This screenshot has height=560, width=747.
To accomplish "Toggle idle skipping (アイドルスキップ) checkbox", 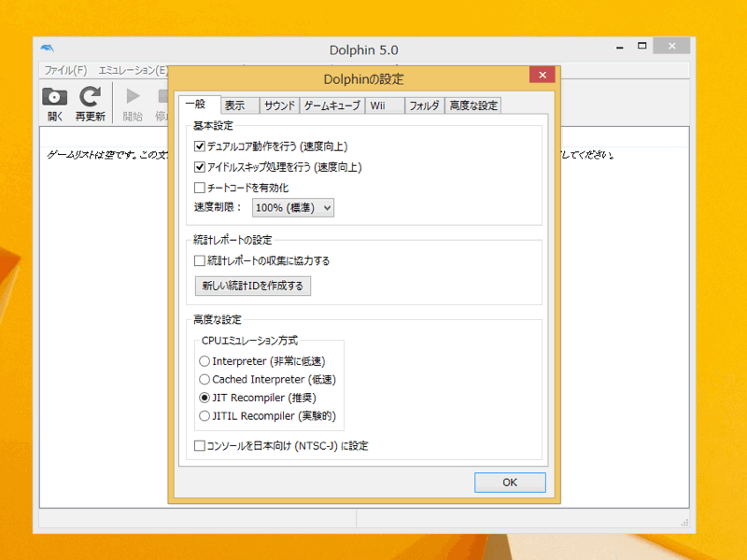I will pyautogui.click(x=200, y=167).
